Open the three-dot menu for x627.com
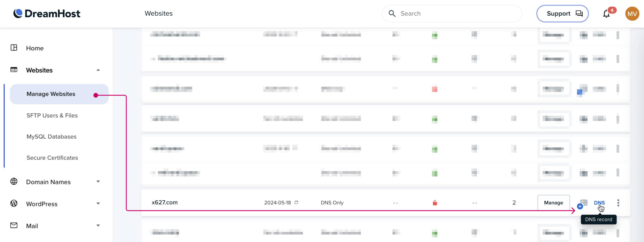Image resolution: width=644 pixels, height=242 pixels. click(618, 203)
